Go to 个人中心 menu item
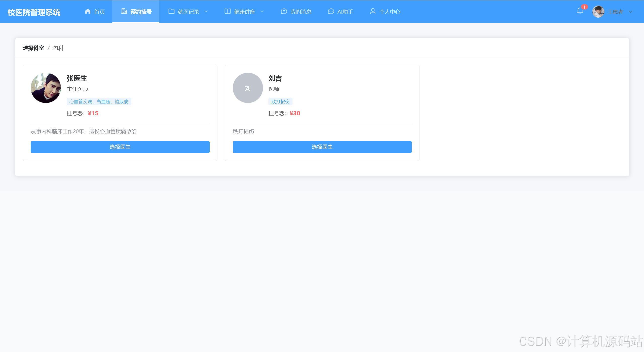644x352 pixels. pos(385,12)
